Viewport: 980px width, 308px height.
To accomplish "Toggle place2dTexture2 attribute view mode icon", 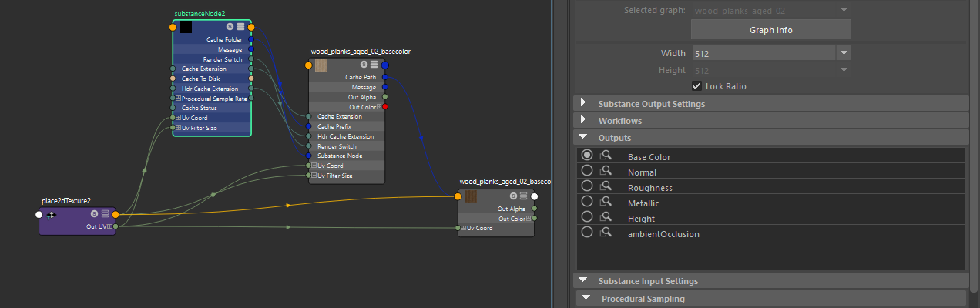I will point(105,214).
